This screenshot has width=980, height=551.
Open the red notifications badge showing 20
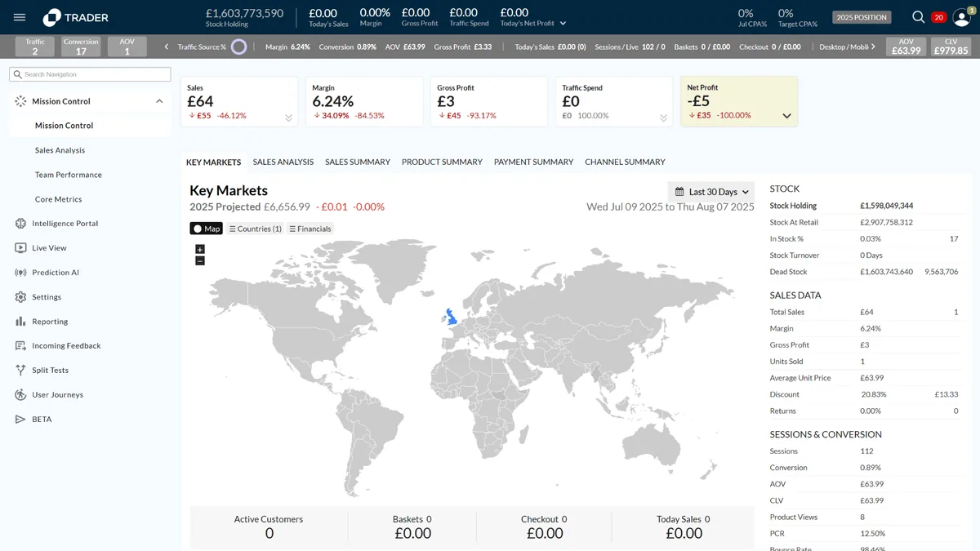[x=938, y=17]
